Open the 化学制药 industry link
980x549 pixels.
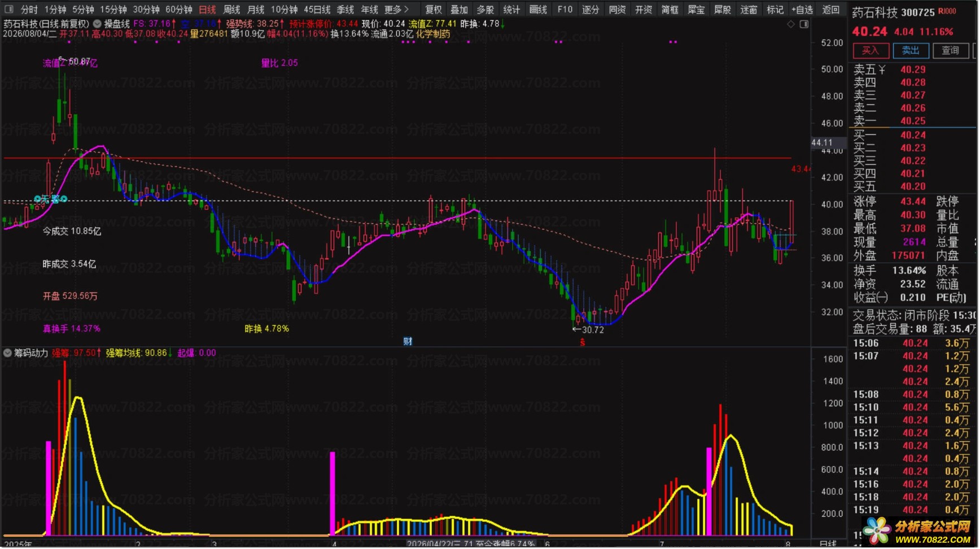[433, 34]
